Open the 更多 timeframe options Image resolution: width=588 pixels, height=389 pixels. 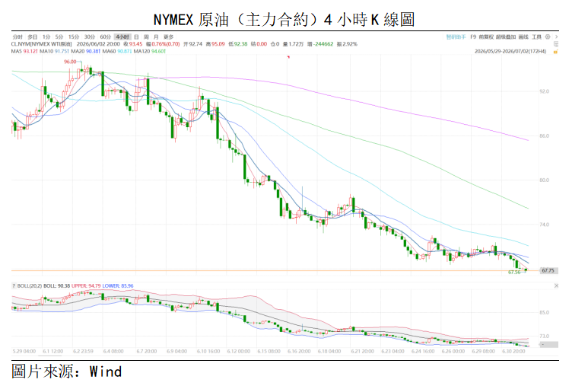point(168,37)
